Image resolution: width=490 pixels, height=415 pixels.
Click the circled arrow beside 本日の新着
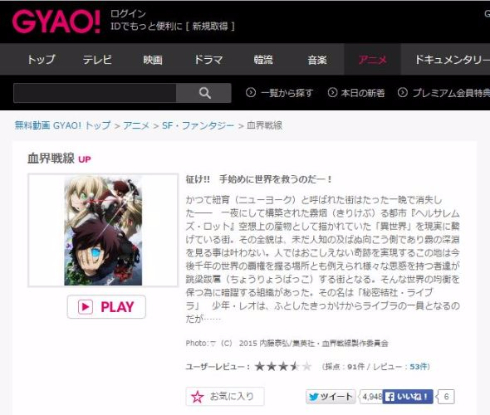pyautogui.click(x=332, y=92)
